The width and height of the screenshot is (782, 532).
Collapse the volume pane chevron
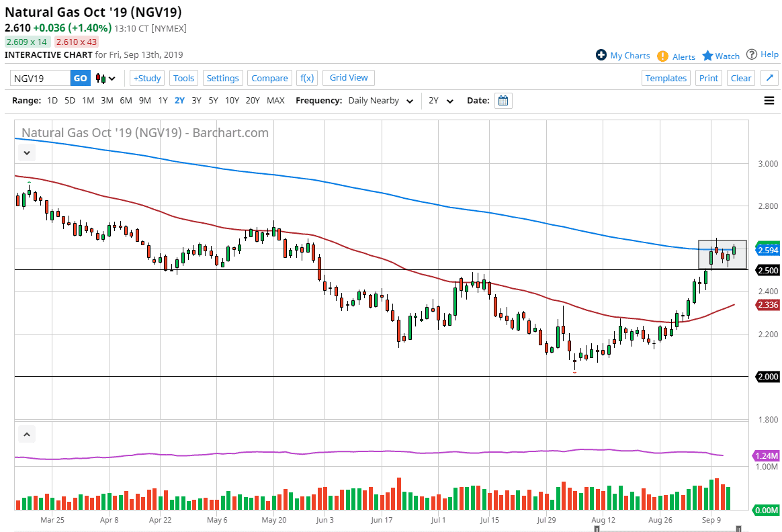tap(26, 435)
